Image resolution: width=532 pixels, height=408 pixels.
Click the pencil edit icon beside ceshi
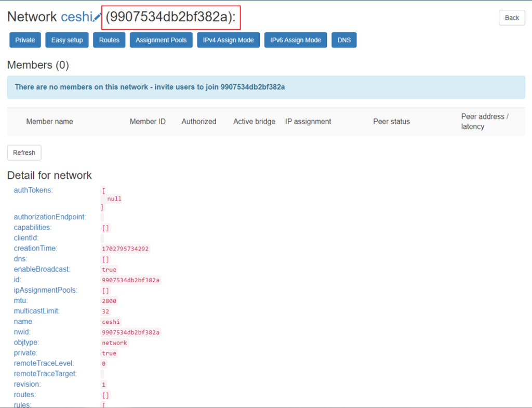pos(97,17)
